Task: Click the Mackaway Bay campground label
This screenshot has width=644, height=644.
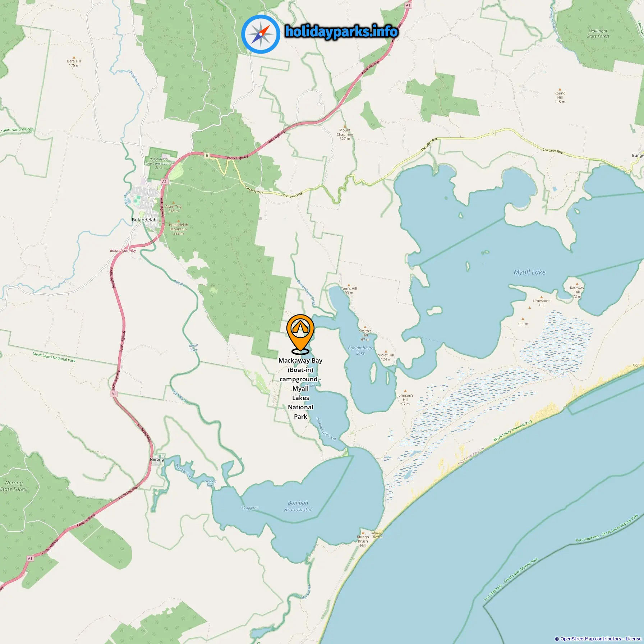Action: pyautogui.click(x=300, y=388)
